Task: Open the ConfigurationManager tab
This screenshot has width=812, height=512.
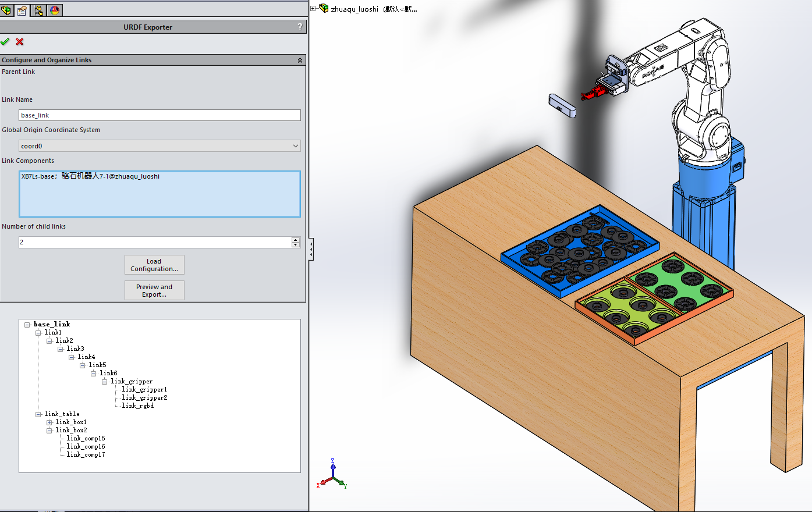Action: point(38,10)
